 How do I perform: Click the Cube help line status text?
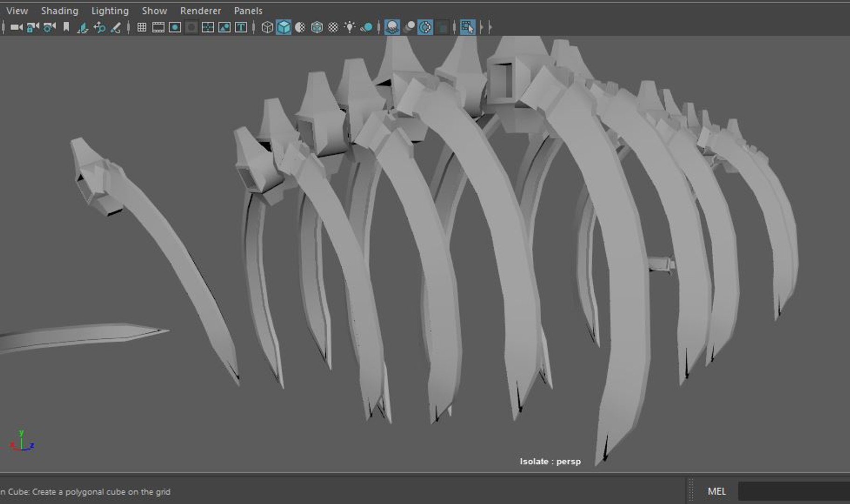(x=85, y=492)
